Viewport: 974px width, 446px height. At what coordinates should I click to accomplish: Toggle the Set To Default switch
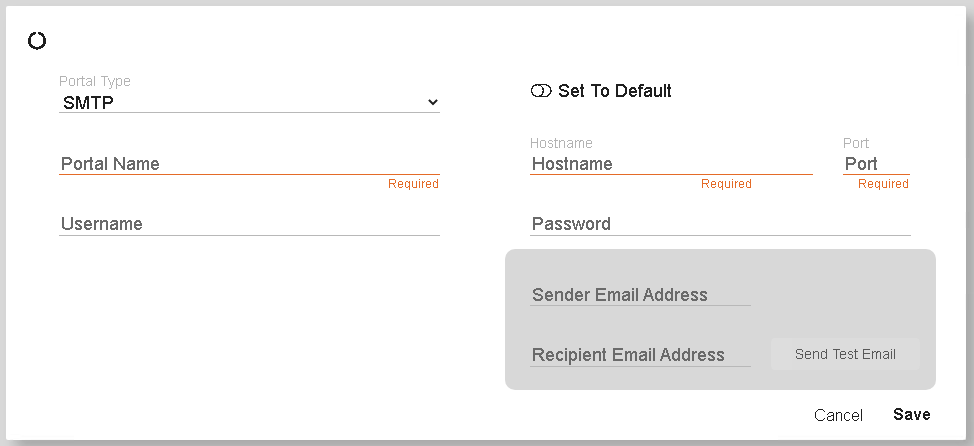541,91
